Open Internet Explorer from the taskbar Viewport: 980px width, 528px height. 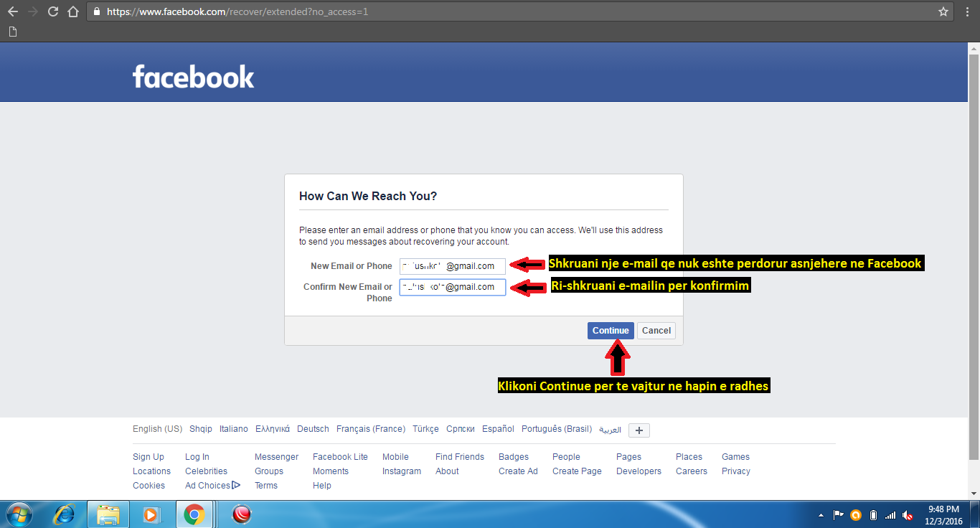click(65, 514)
